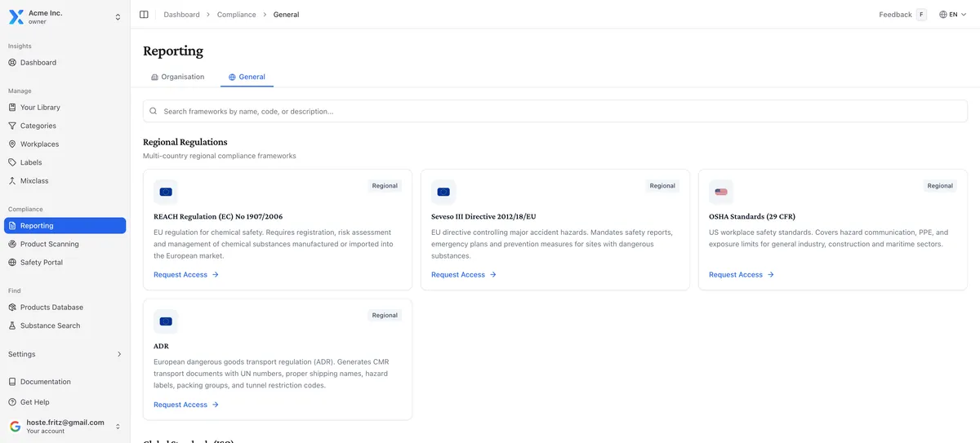Open the hoste.fritz@gmail.com account menu chevrons
This screenshot has height=443, width=980.
[x=118, y=427]
